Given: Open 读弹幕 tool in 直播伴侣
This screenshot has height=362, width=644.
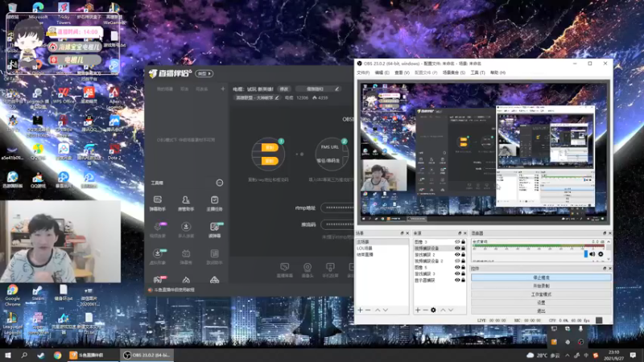Looking at the screenshot, I should (x=214, y=230).
